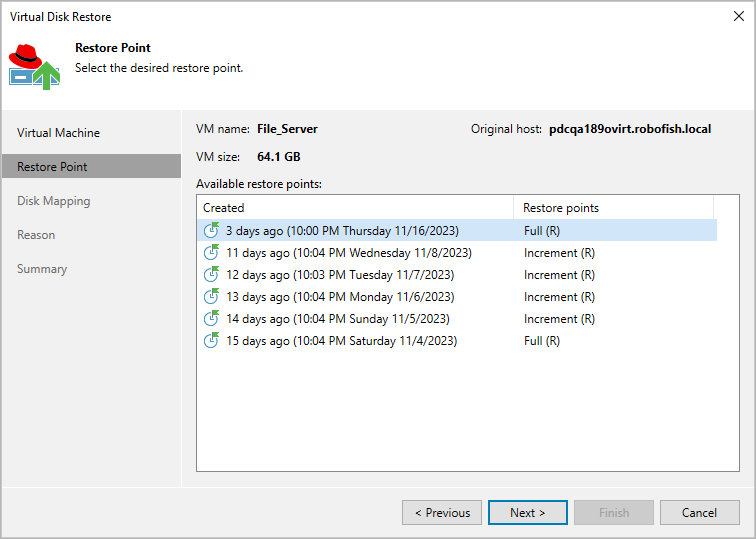The height and width of the screenshot is (539, 756).
Task: Click the 'Available restore points:' label
Action: tap(259, 184)
